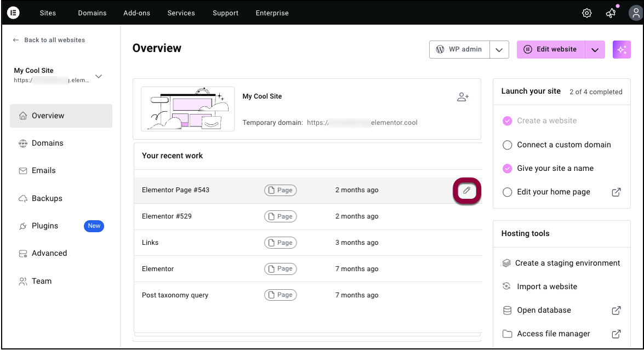Click Open database link

544,311
